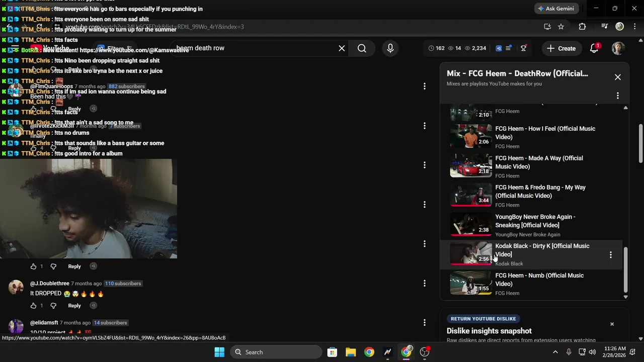Play FCG Heem - How I Feel thumbnail

click(471, 136)
